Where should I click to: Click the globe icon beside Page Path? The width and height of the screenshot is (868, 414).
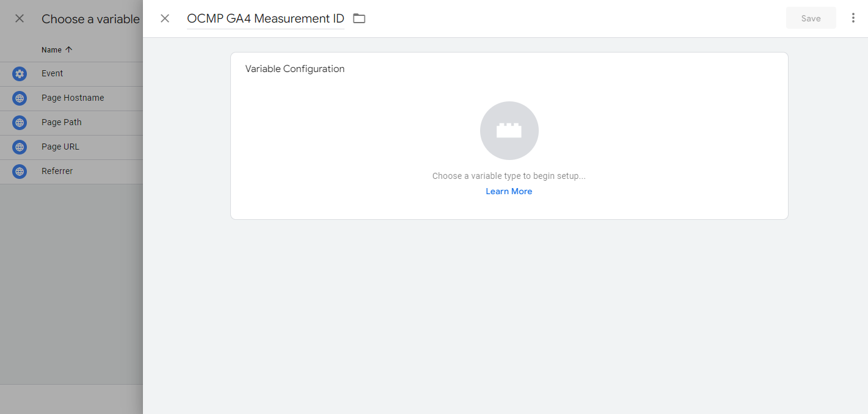click(x=20, y=123)
